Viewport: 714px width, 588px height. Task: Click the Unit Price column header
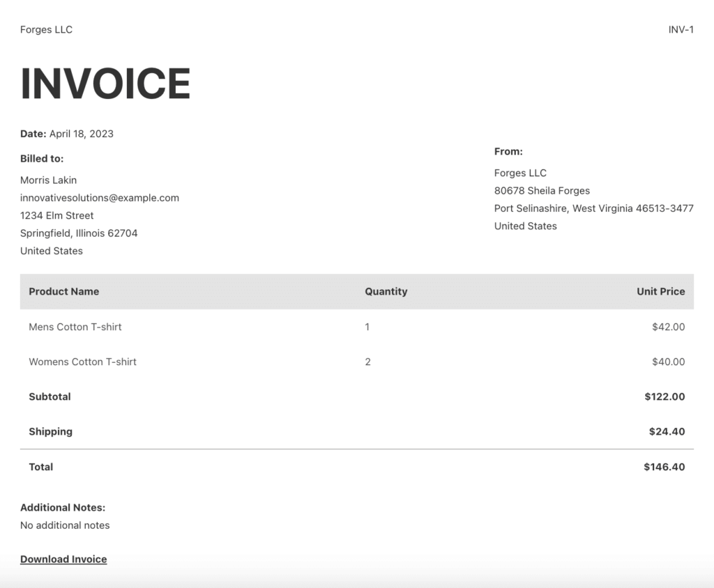661,291
